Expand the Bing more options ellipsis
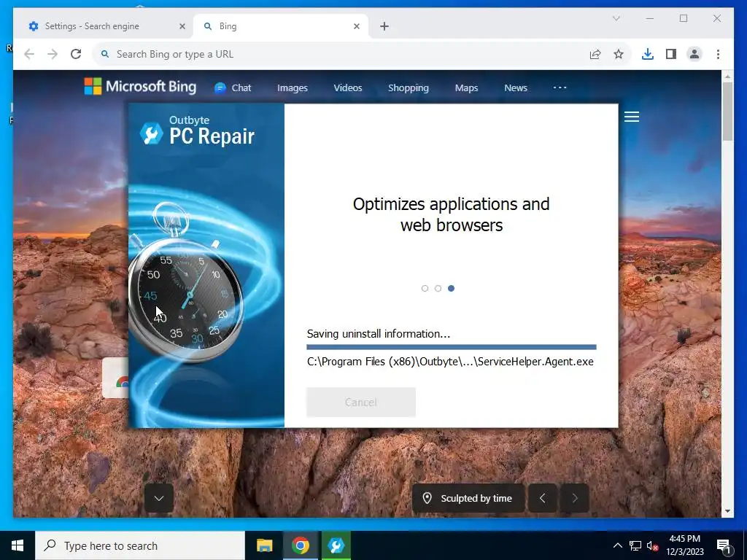Screen dimensions: 747x560 click(x=560, y=87)
